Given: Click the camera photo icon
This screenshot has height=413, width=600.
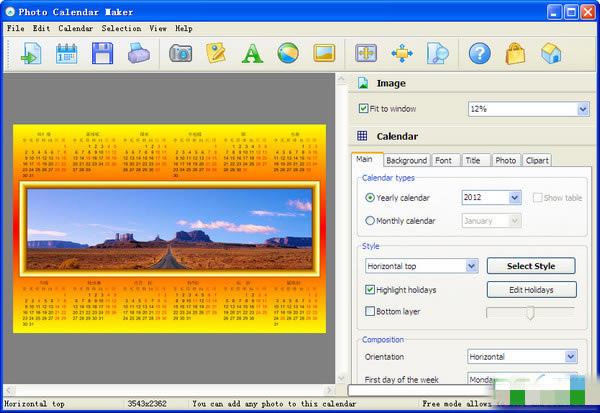Looking at the screenshot, I should pyautogui.click(x=181, y=54).
